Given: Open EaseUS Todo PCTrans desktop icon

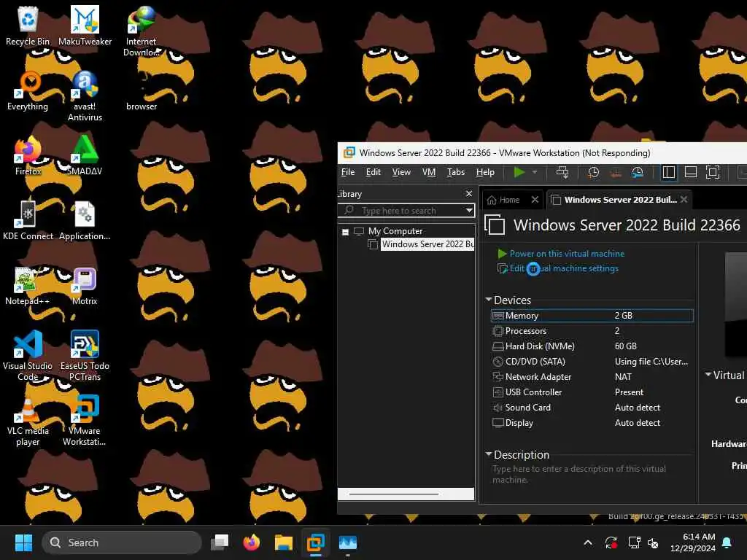Looking at the screenshot, I should [x=85, y=356].
